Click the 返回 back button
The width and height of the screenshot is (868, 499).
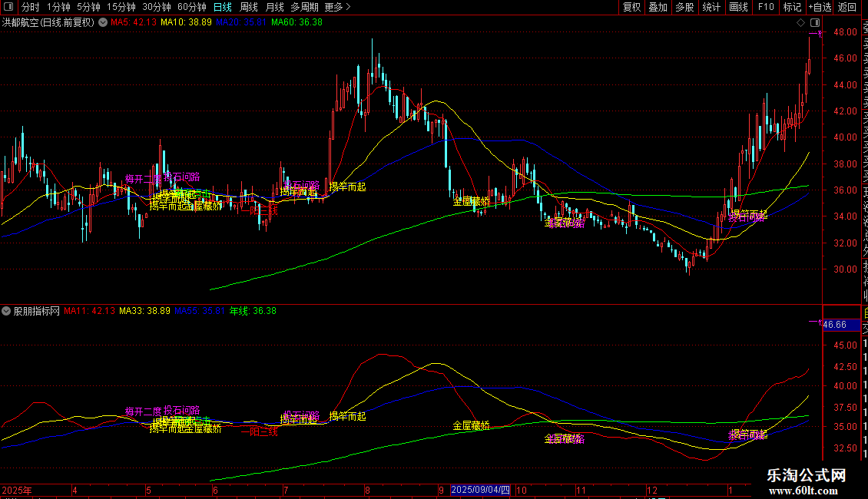pos(847,7)
